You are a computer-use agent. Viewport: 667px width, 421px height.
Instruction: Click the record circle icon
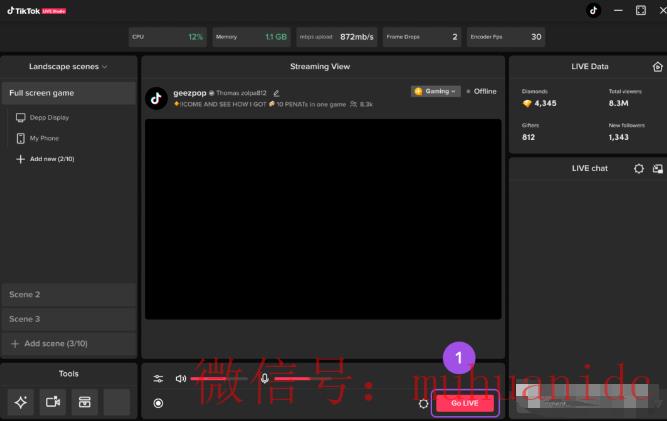158,403
